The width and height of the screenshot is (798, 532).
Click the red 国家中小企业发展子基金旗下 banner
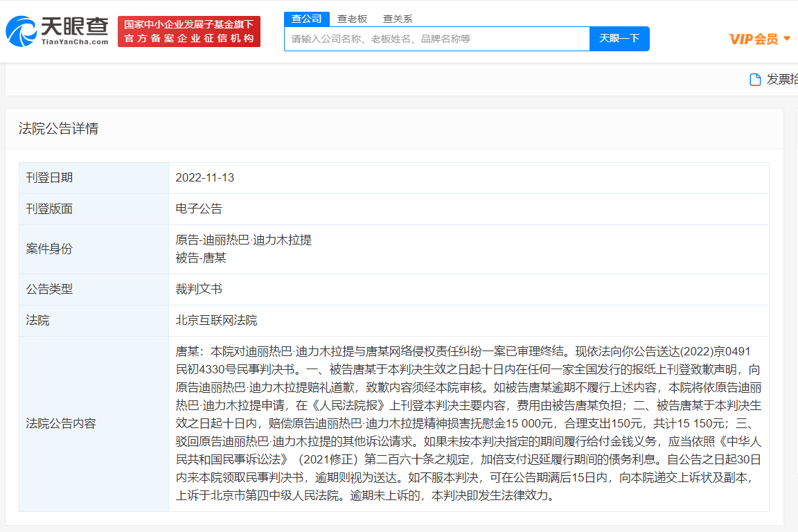point(189,32)
